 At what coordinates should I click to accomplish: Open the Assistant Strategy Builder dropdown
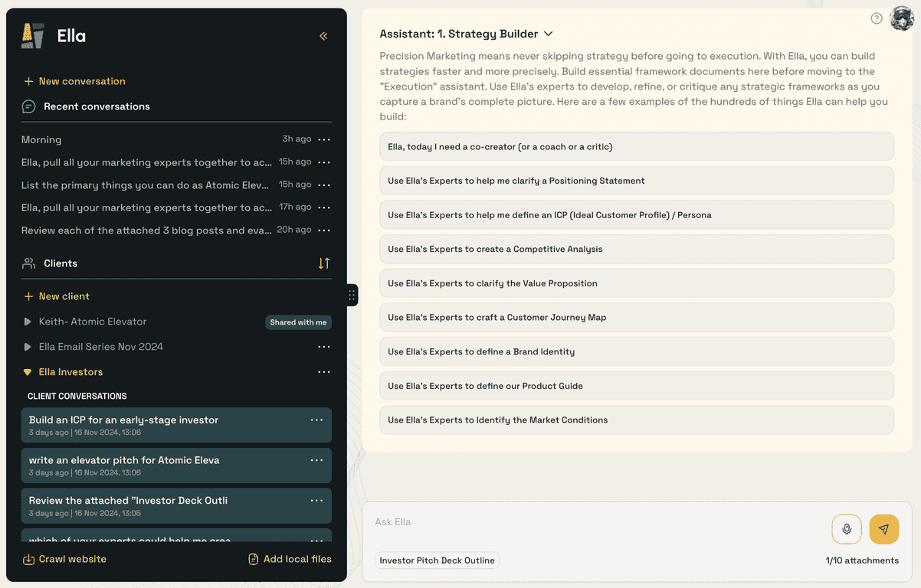[548, 34]
